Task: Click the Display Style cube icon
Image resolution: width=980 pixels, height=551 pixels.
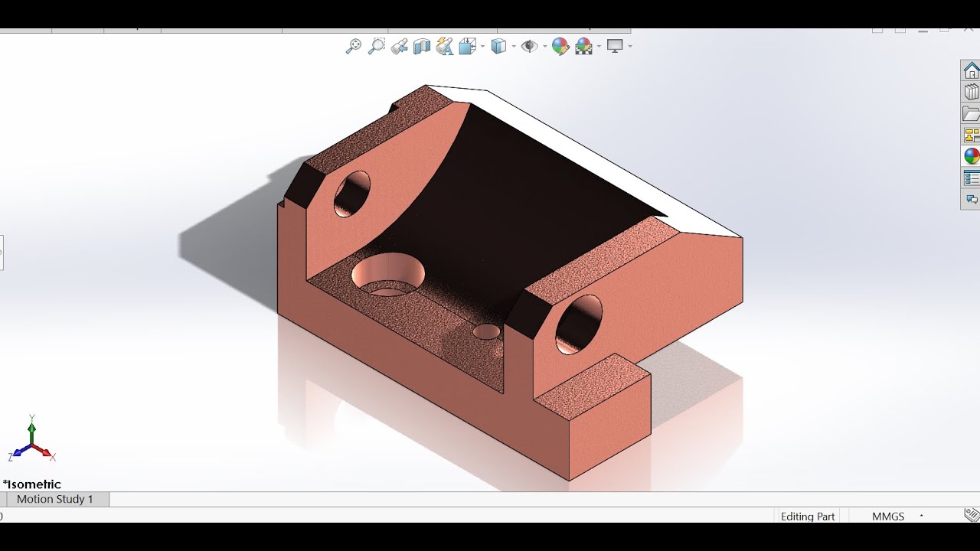Action: (498, 47)
